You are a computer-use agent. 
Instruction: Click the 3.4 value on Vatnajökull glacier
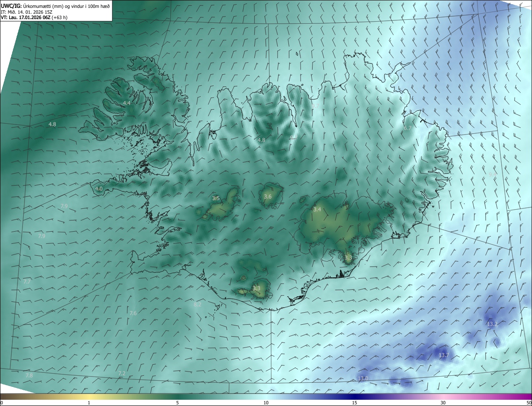point(317,209)
